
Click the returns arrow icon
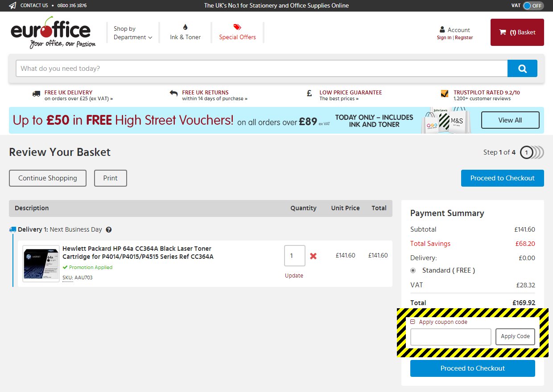[x=173, y=93]
